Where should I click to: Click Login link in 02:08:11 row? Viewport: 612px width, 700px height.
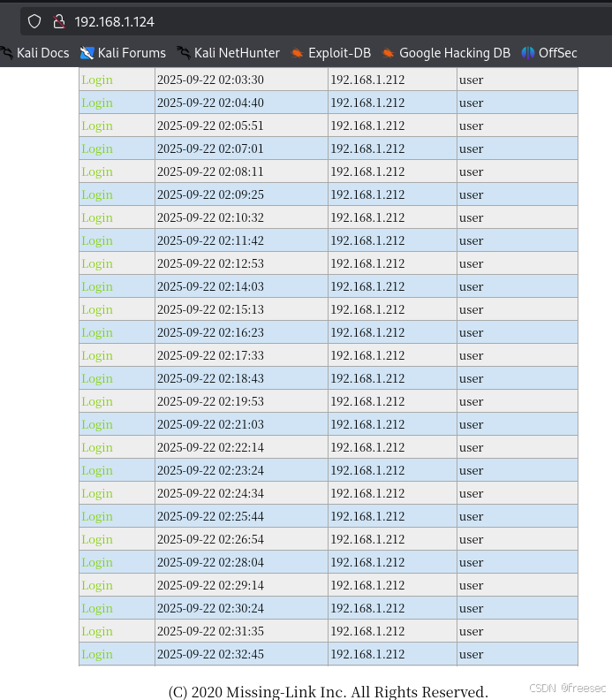pos(97,171)
